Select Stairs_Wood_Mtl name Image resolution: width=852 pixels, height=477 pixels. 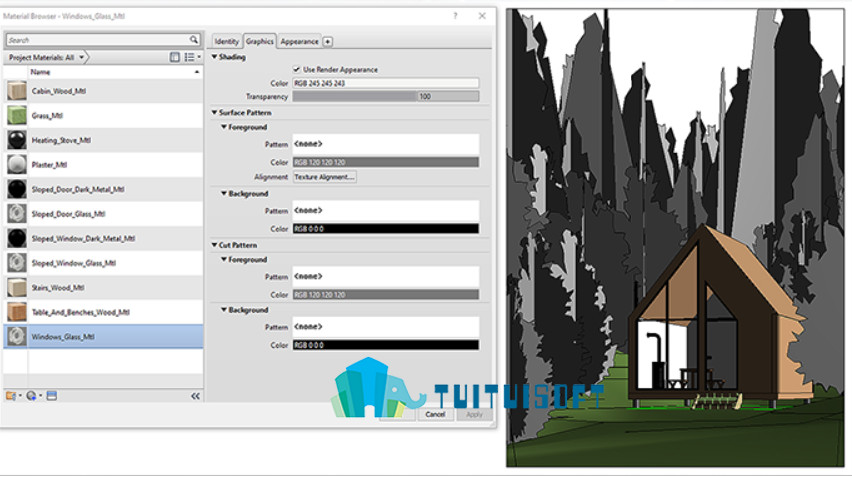[x=58, y=287]
